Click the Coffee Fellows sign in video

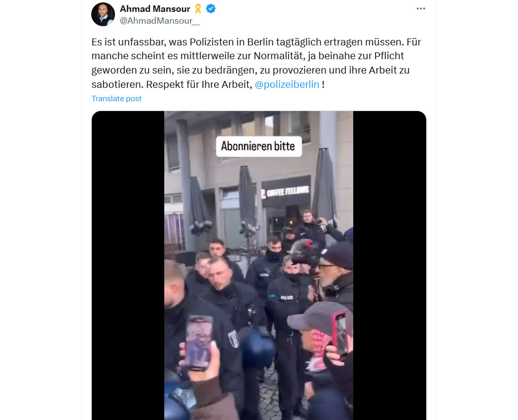coord(286,191)
